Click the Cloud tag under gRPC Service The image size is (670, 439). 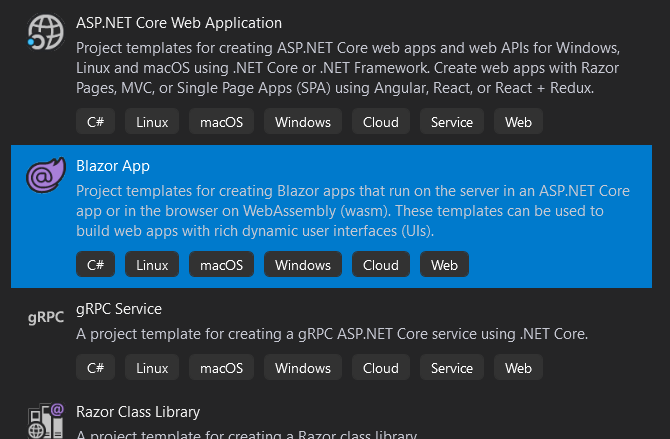point(381,368)
